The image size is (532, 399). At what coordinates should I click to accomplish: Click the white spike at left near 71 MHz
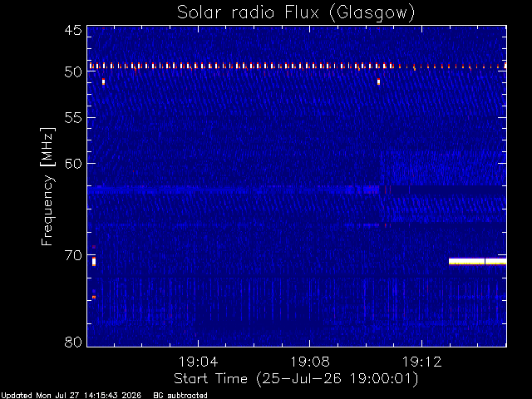pyautogui.click(x=94, y=262)
